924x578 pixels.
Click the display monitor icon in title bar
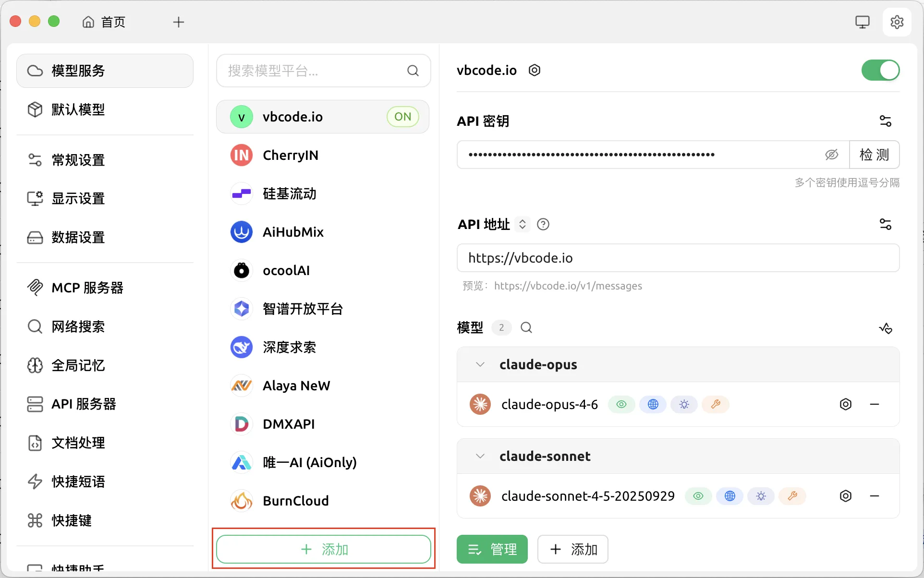[862, 22]
